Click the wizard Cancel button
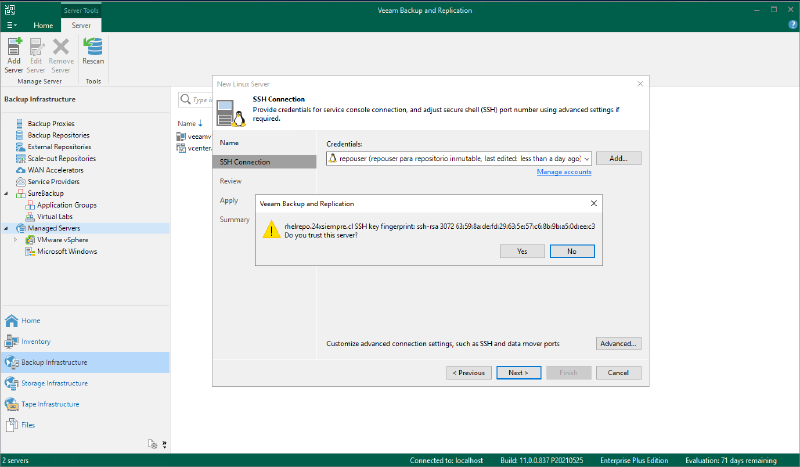Viewport: 800px width, 467px height. coord(618,373)
